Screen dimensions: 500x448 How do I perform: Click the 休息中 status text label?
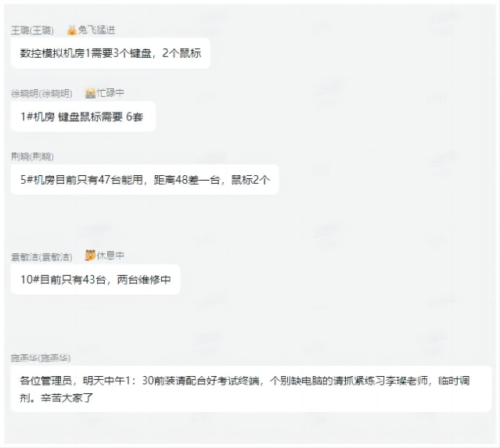click(110, 255)
